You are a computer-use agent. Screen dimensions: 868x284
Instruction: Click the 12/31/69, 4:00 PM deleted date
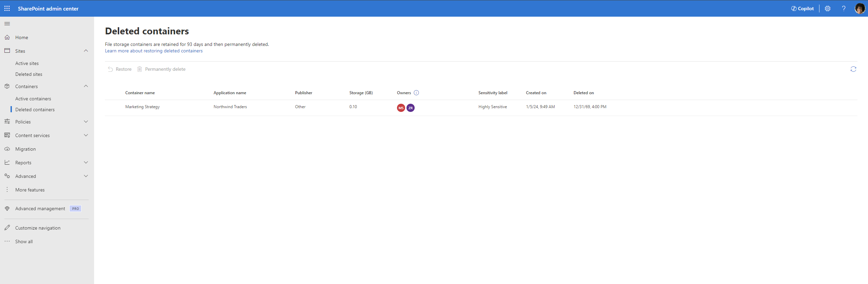pyautogui.click(x=590, y=107)
